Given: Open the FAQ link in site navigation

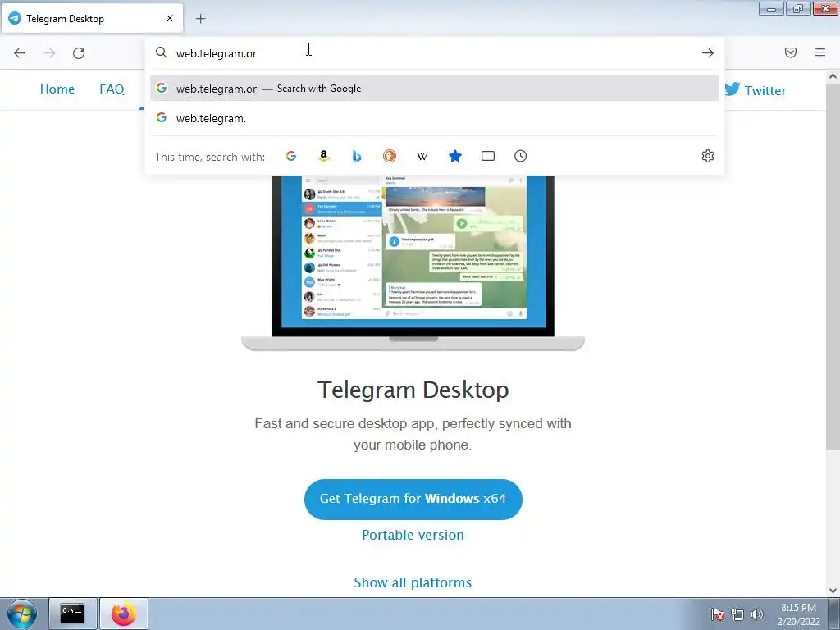Looking at the screenshot, I should click(x=112, y=89).
